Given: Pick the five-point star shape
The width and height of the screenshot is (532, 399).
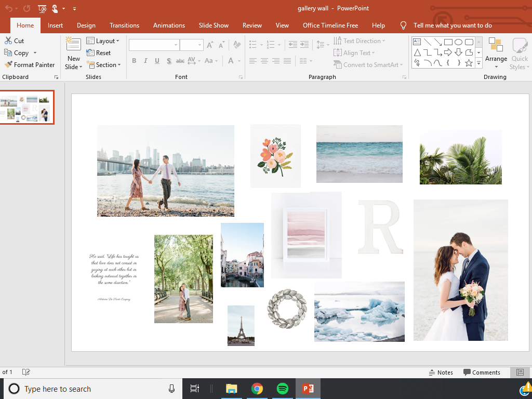Looking at the screenshot, I should pos(469,63).
